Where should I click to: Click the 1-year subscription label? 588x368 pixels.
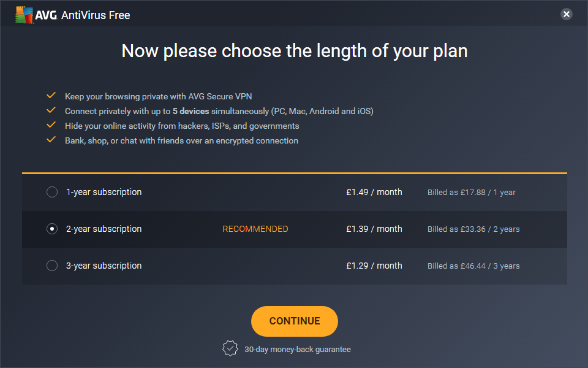click(x=104, y=192)
